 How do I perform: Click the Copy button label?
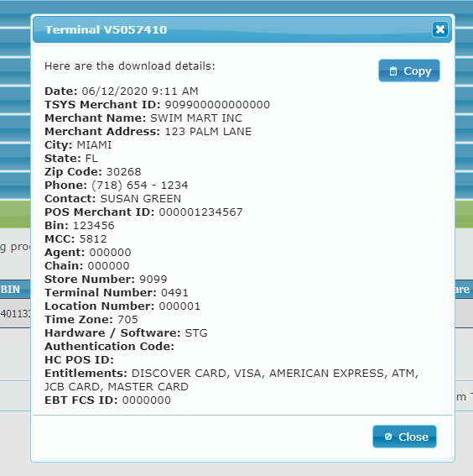(417, 71)
